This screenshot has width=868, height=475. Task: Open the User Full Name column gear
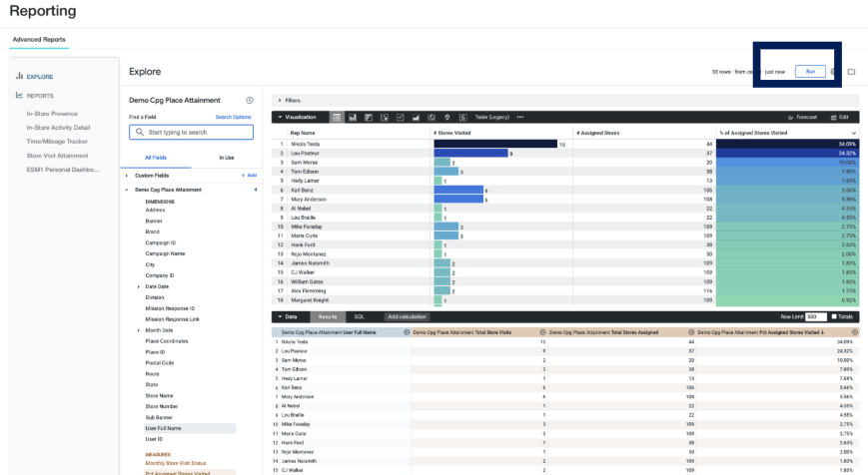pyautogui.click(x=407, y=332)
